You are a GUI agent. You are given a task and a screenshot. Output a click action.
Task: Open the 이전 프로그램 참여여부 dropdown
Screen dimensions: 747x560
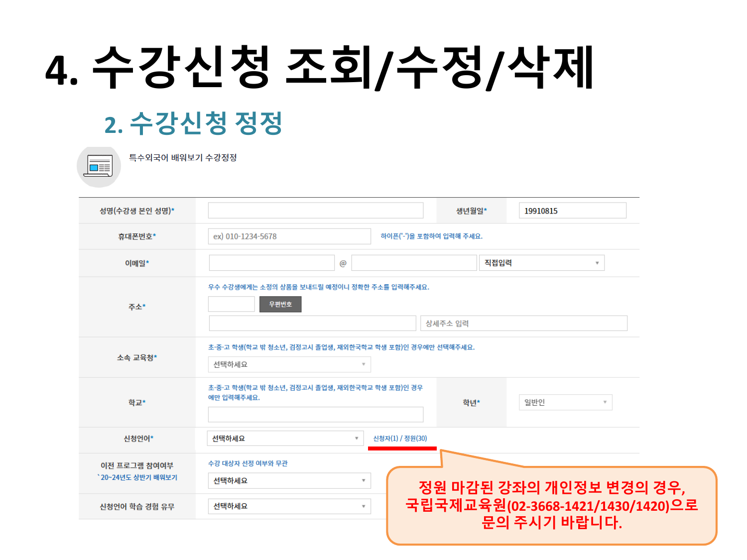(289, 480)
